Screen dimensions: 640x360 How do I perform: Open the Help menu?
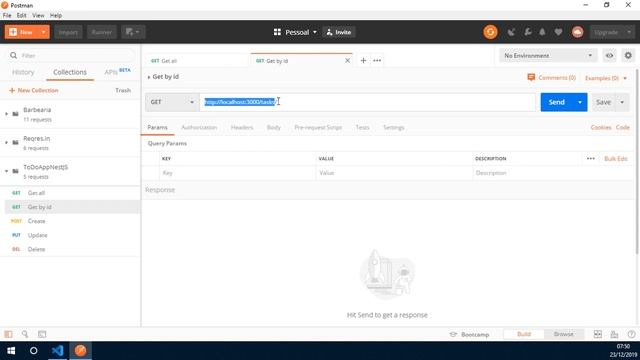[x=56, y=16]
